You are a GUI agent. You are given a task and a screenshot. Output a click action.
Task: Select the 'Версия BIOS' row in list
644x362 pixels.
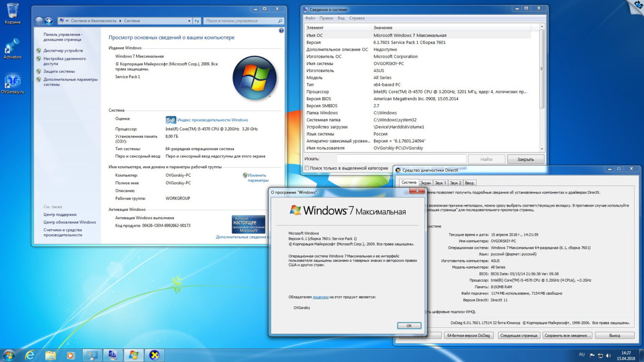[418, 98]
